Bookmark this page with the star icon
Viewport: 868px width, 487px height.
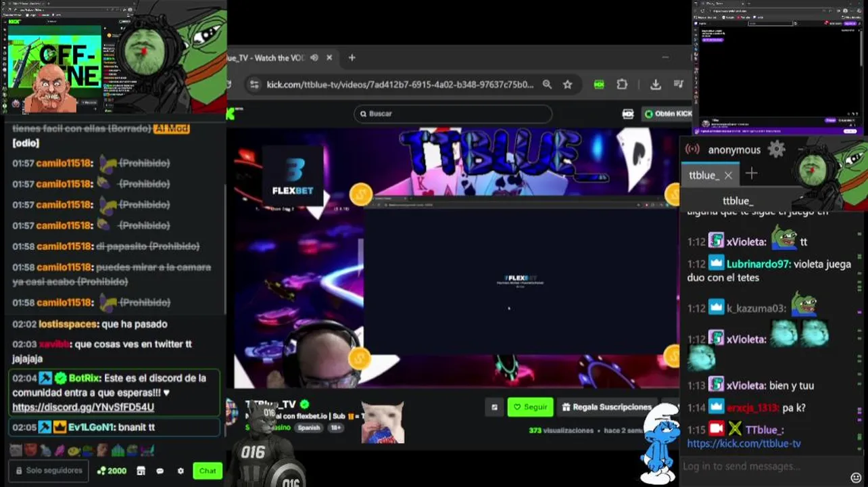click(568, 85)
